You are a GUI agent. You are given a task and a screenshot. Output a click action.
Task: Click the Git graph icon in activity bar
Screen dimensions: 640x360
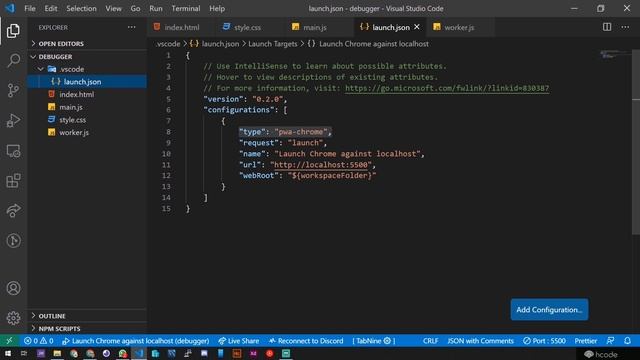[13, 241]
